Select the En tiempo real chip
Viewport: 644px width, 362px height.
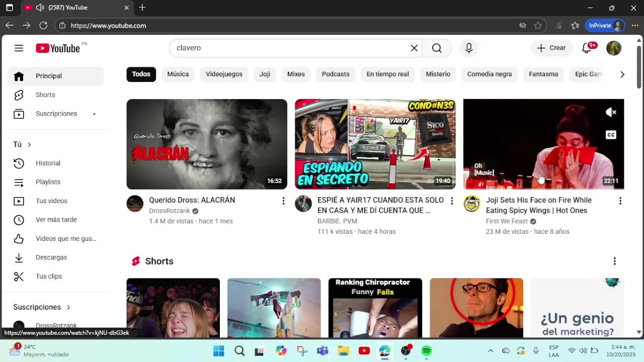click(x=387, y=74)
